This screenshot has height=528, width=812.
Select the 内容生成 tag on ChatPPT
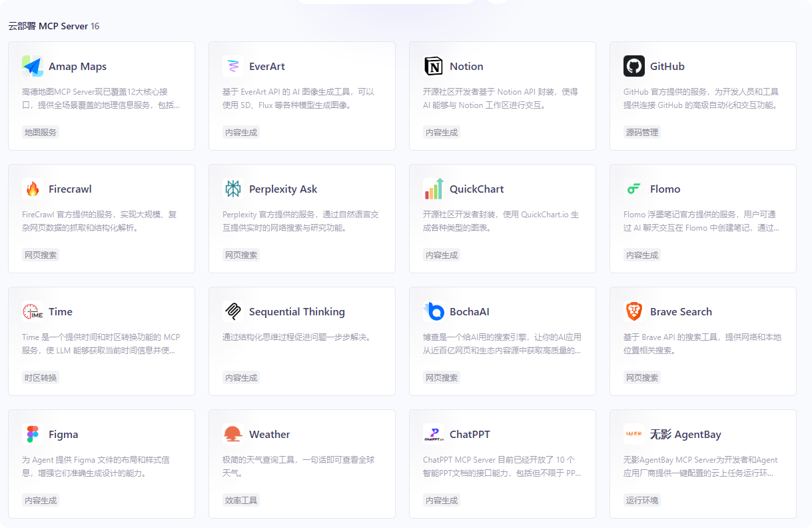click(442, 500)
